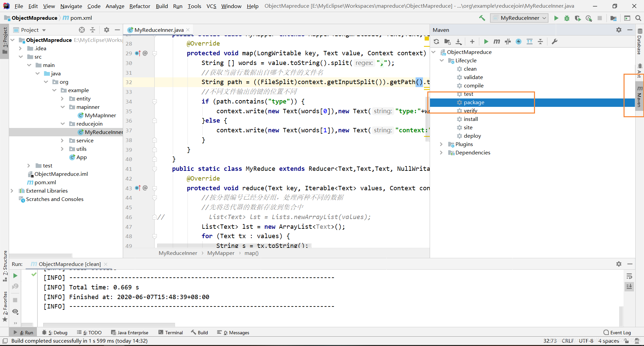Click override gutter marker at line 43
The image size is (644, 346).
click(138, 188)
